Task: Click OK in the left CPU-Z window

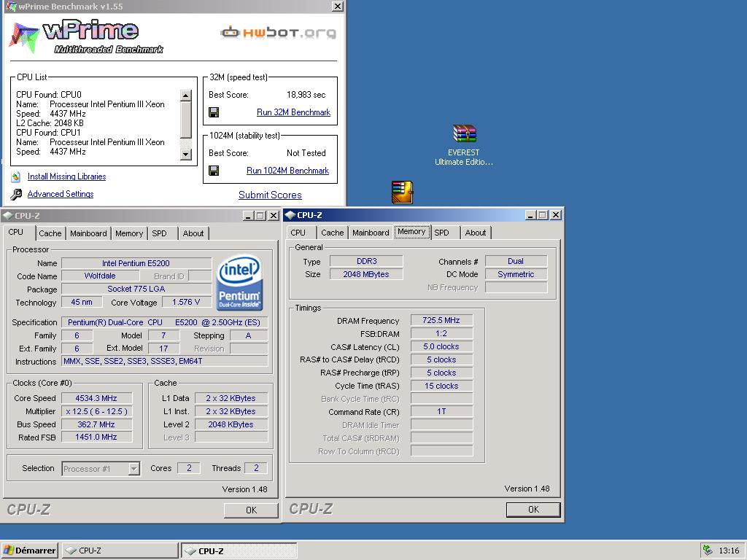Action: (x=251, y=510)
